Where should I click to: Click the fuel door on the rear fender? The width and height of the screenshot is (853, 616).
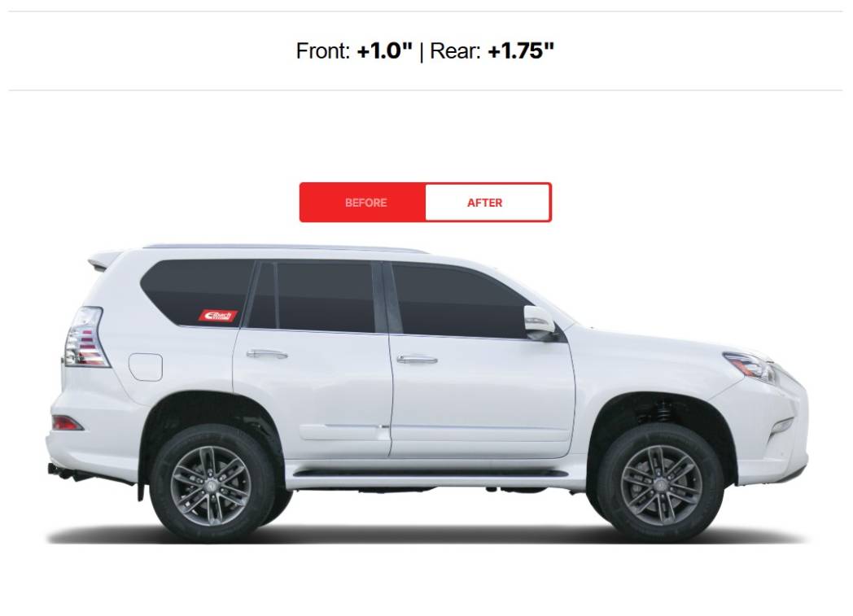(145, 367)
